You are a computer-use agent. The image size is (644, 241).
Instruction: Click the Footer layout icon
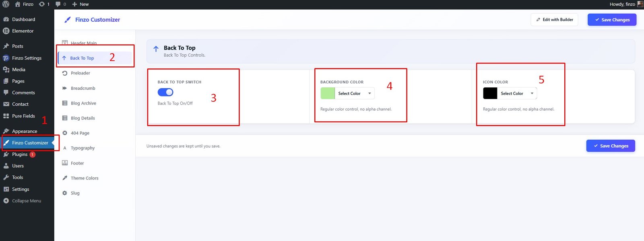tap(65, 163)
